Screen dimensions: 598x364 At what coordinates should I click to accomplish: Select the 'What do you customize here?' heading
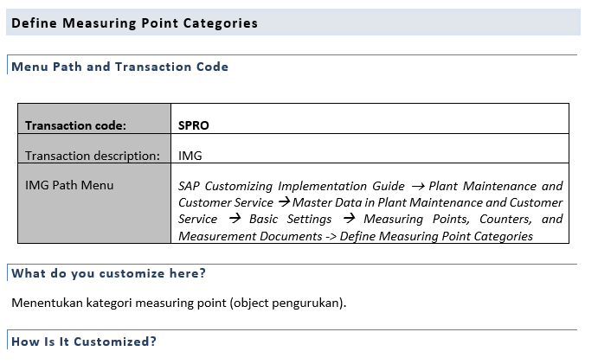point(109,273)
